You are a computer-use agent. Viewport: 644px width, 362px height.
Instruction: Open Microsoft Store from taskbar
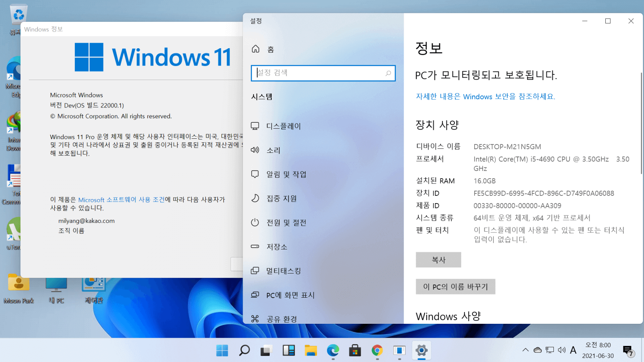pos(355,350)
